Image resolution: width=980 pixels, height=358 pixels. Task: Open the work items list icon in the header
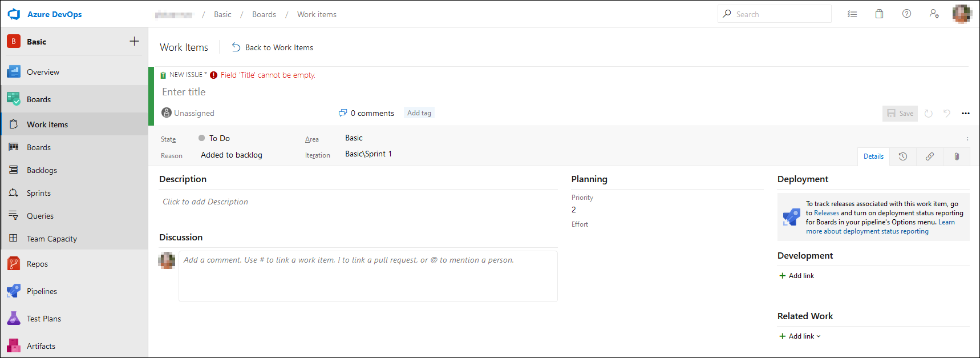pos(852,14)
